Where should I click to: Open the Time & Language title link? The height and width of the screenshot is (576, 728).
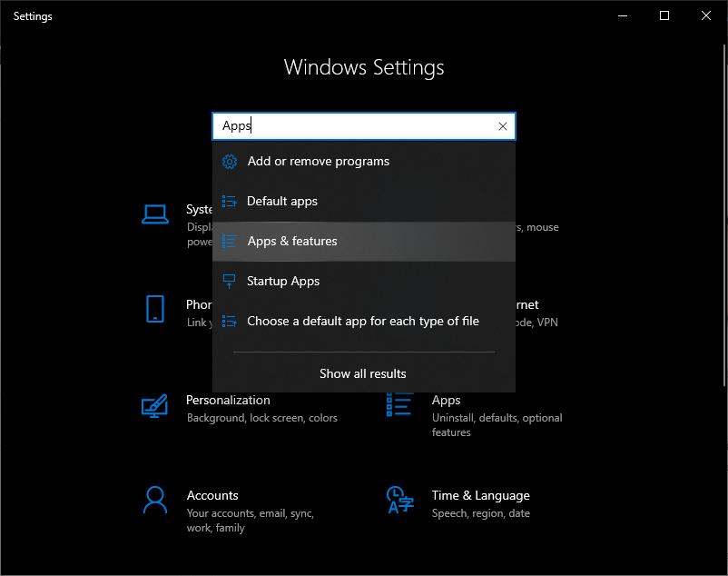click(480, 496)
